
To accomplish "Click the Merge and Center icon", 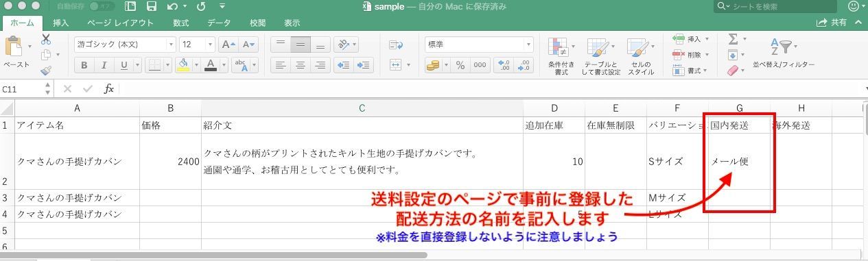I will (395, 65).
